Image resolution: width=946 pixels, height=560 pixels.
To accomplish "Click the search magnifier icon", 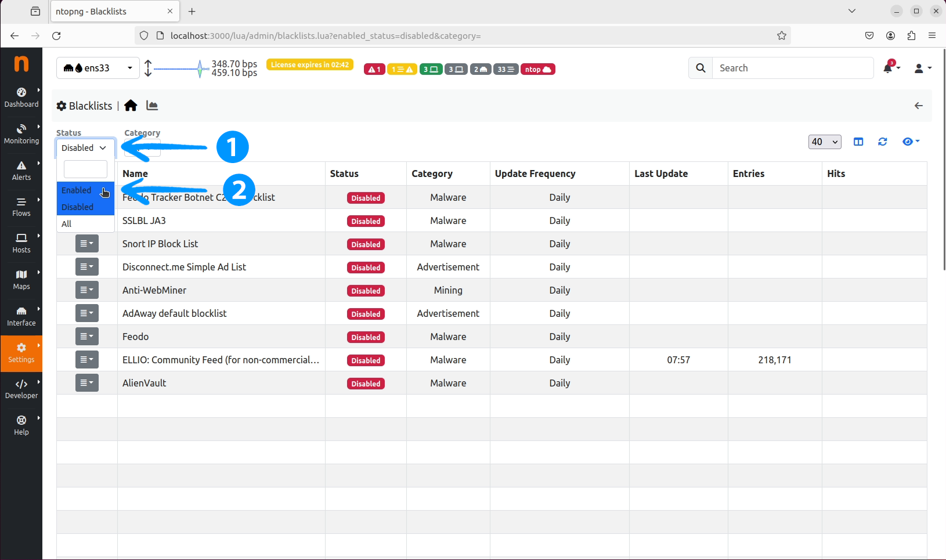I will pos(701,68).
